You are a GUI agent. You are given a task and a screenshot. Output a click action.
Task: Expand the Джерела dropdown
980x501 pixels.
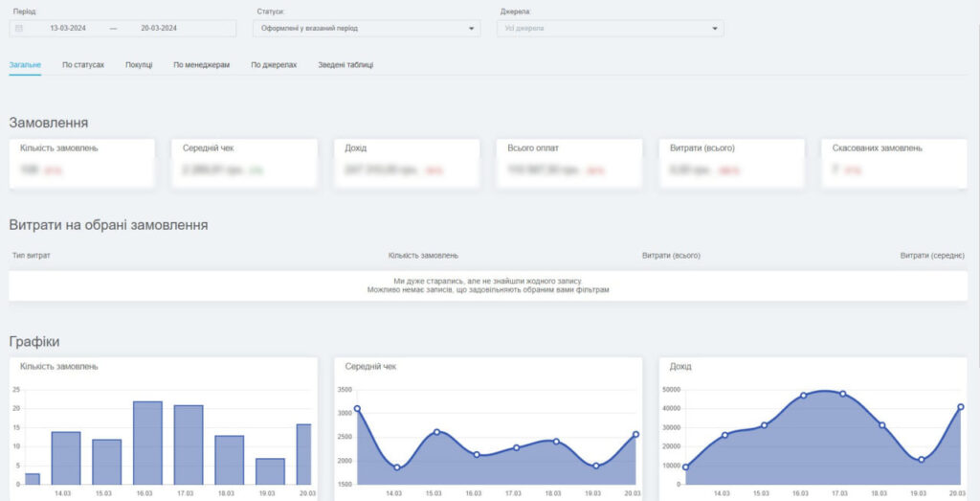pos(610,29)
